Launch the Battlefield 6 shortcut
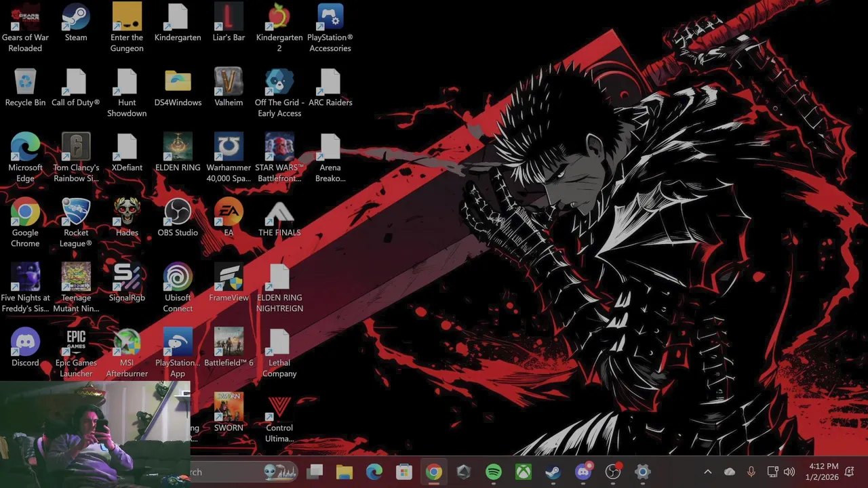 [229, 348]
